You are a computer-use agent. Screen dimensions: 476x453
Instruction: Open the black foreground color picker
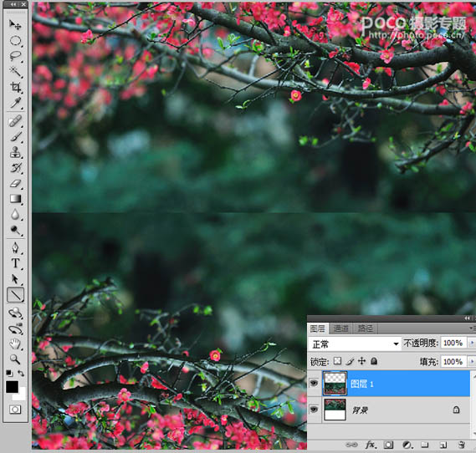pos(12,387)
